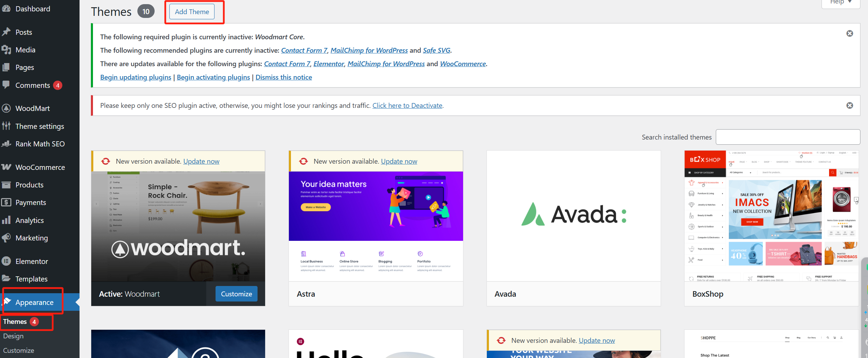Open Theme settings in sidebar
This screenshot has height=358, width=868.
pyautogui.click(x=40, y=126)
